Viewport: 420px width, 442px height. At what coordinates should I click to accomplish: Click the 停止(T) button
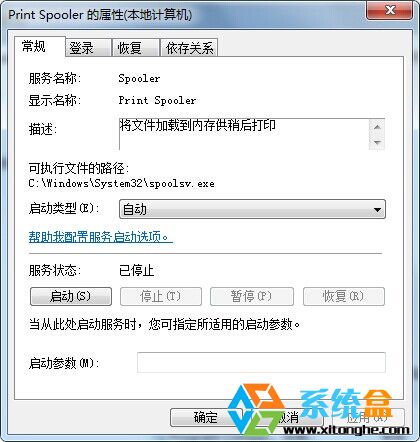coord(161,296)
